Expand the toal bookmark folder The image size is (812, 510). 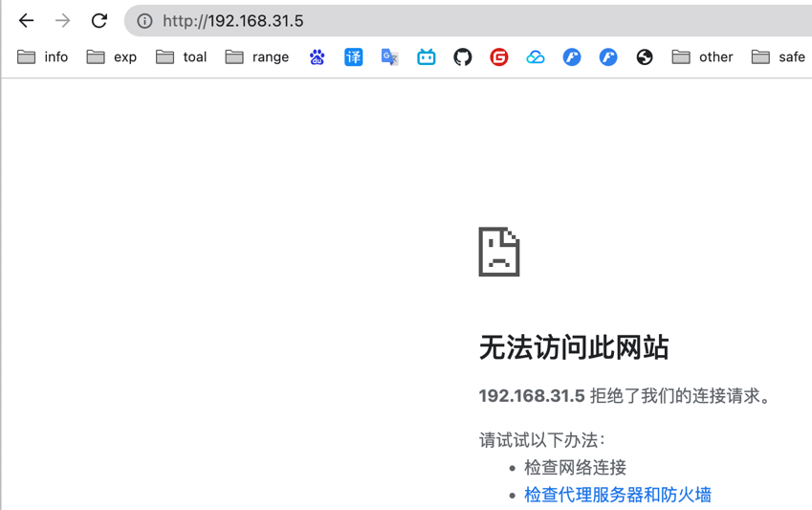pos(182,57)
